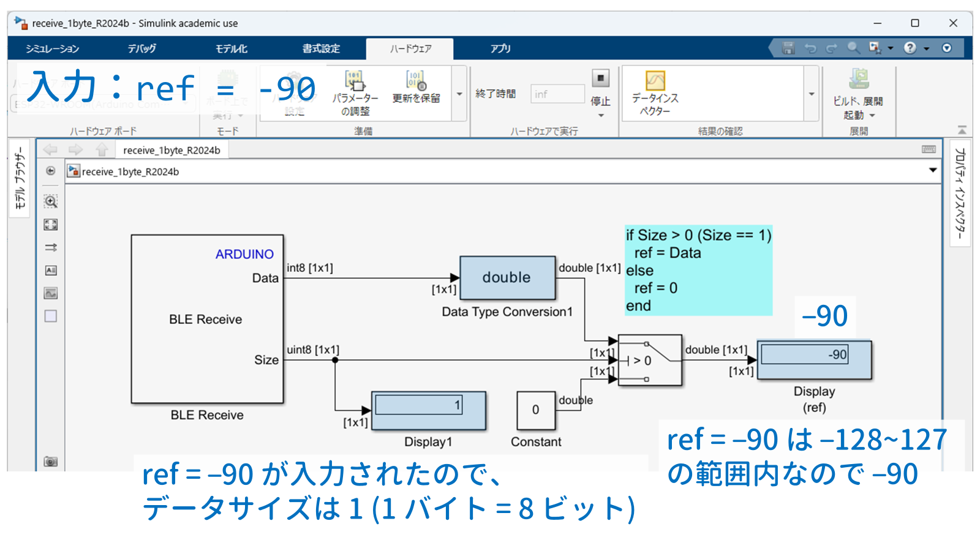Click the stop time inf field
The width and height of the screenshot is (980, 551).
point(557,94)
